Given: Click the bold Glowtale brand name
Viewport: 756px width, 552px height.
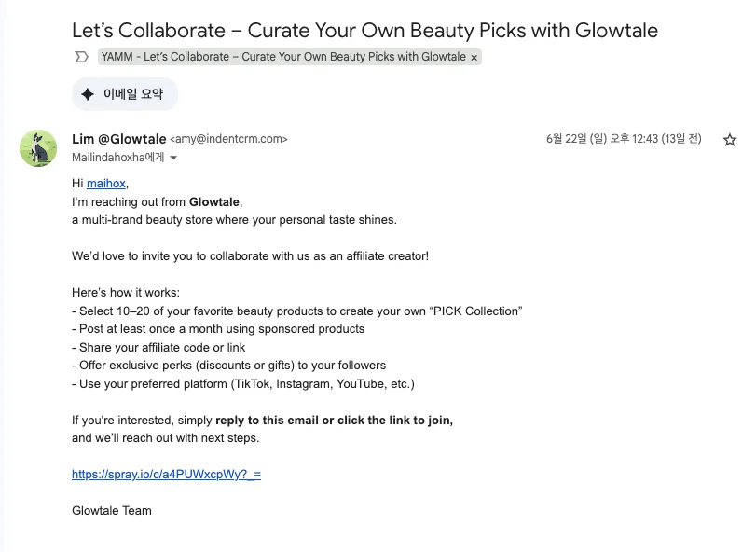Looking at the screenshot, I should pyautogui.click(x=214, y=201).
